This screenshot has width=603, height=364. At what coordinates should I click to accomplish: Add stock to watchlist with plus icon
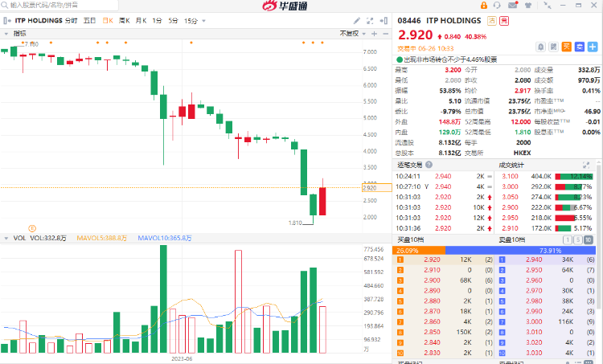(x=593, y=47)
